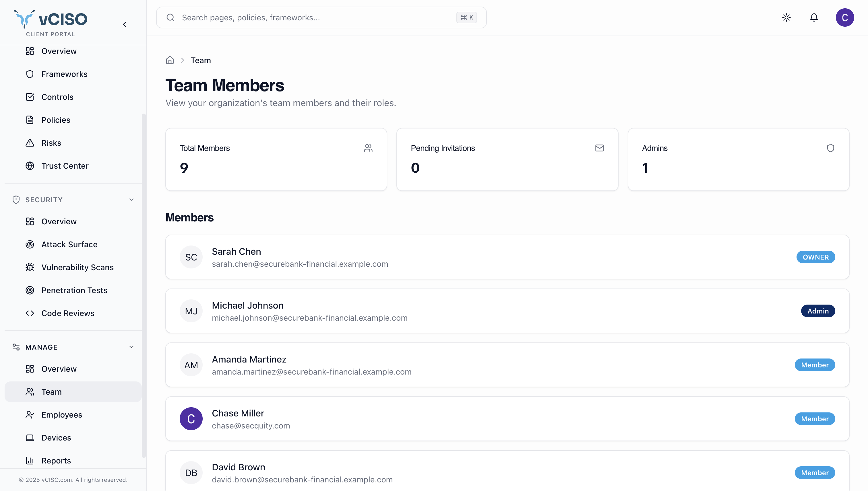The image size is (868, 491).
Task: Click the OWNER badge for Sarah Chen
Action: point(816,257)
